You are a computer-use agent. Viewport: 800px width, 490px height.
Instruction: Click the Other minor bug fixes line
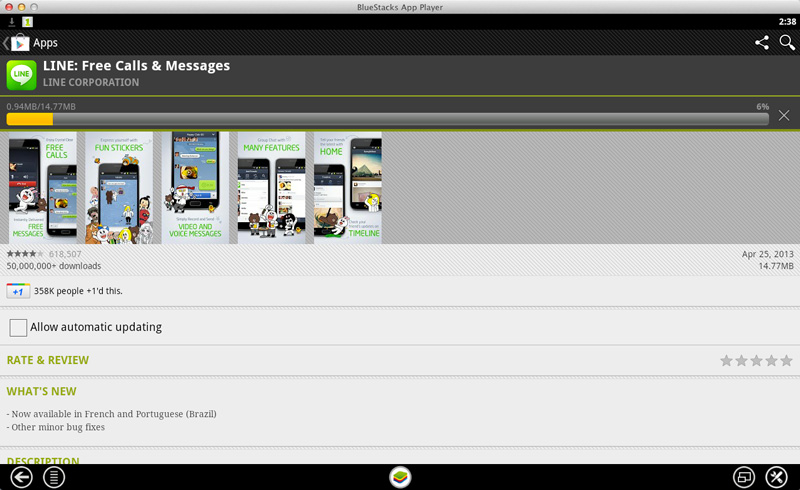(56, 427)
